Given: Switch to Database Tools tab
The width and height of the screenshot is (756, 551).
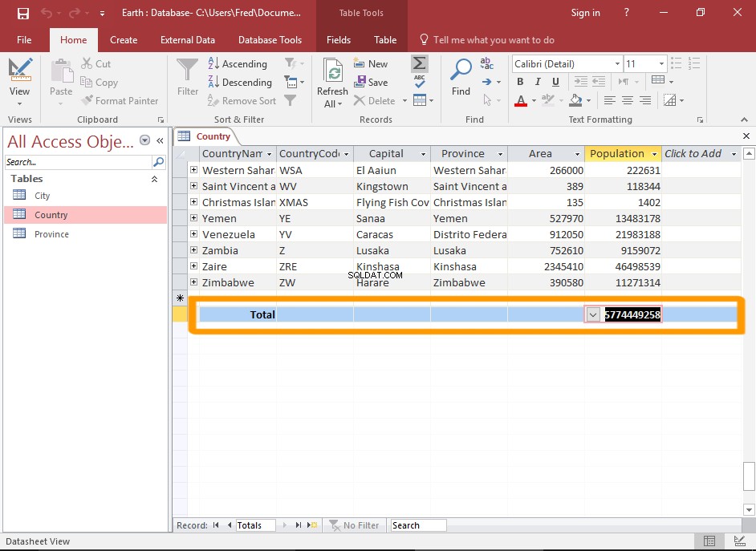Looking at the screenshot, I should [270, 40].
